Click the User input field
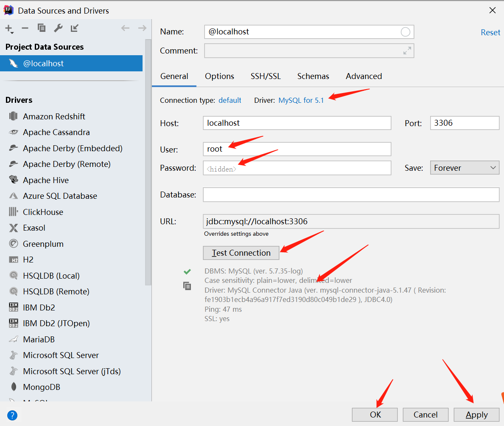Screen dimensions: 504x426 tap(297, 149)
